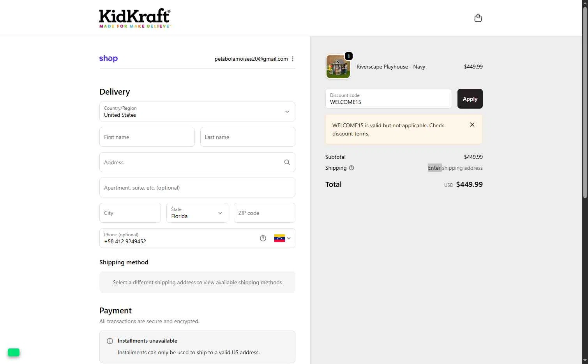Viewport: 588px width, 364px height.
Task: Click the quantity badge on product thumbnail
Action: pyautogui.click(x=349, y=56)
